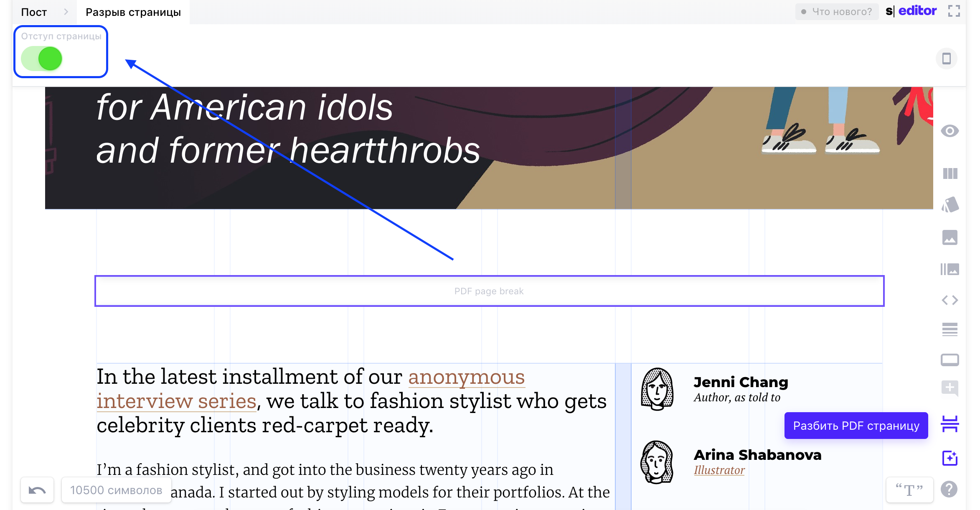
Task: Go back to the "Пост" tab
Action: (x=33, y=12)
